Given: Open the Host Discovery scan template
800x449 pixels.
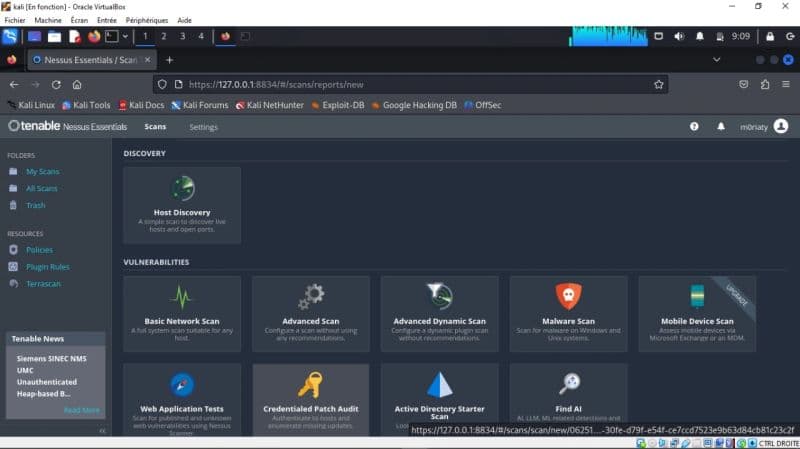Looking at the screenshot, I should pos(182,205).
